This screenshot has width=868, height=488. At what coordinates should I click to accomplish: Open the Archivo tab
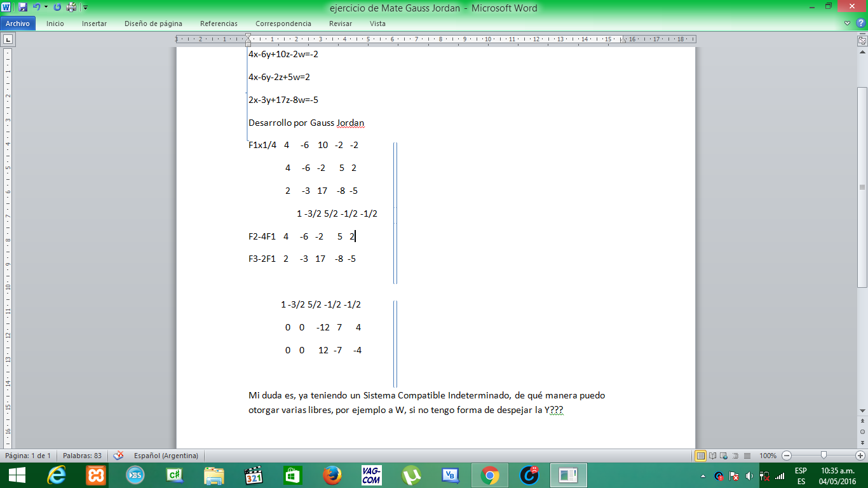[x=18, y=24]
